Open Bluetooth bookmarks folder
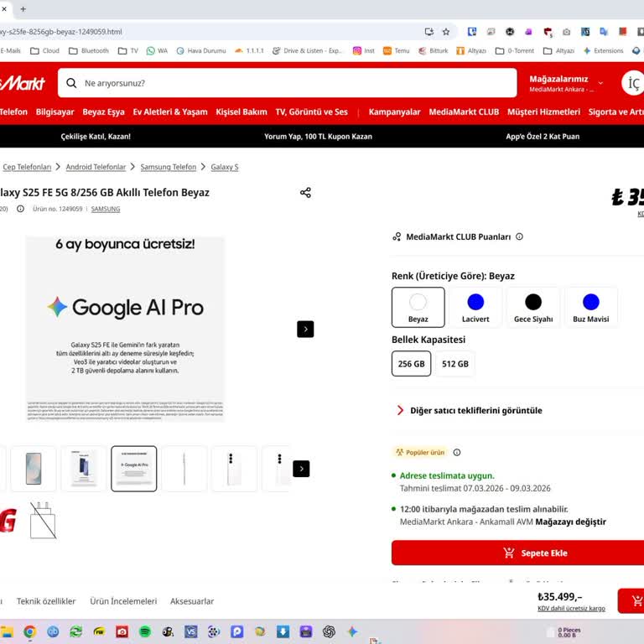Viewport: 644px width, 644px height. pyautogui.click(x=89, y=50)
